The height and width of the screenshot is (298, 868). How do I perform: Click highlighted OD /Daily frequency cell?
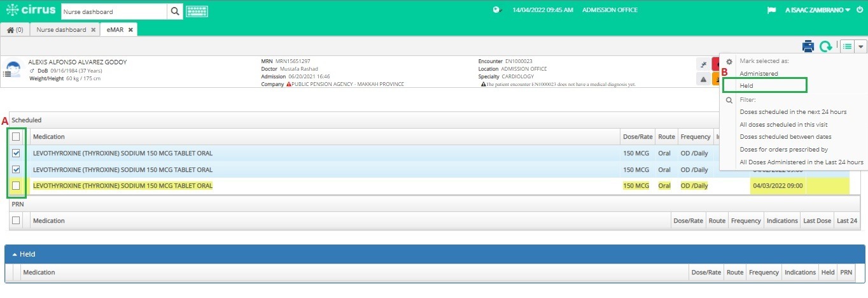coord(694,186)
